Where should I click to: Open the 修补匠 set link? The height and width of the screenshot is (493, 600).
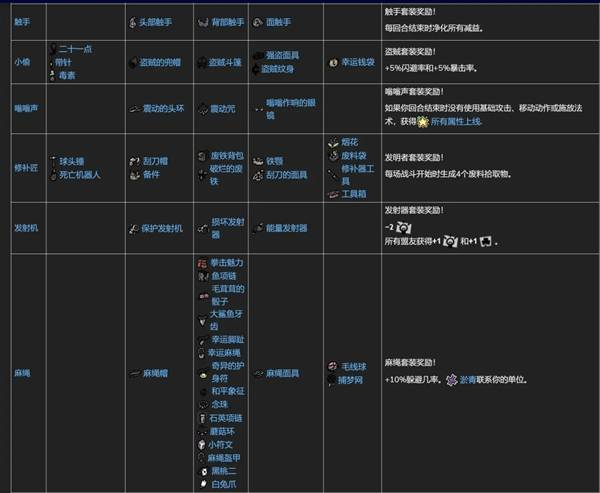tap(25, 167)
